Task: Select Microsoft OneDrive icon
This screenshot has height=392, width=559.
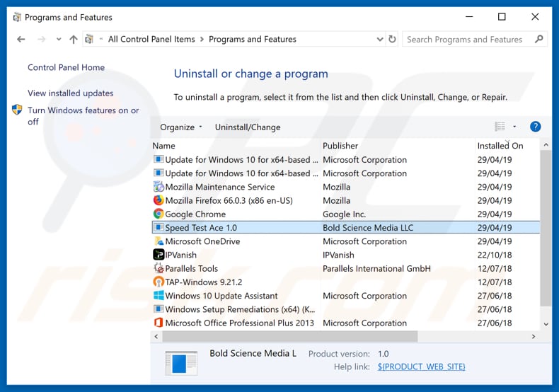Action: pyautogui.click(x=159, y=241)
